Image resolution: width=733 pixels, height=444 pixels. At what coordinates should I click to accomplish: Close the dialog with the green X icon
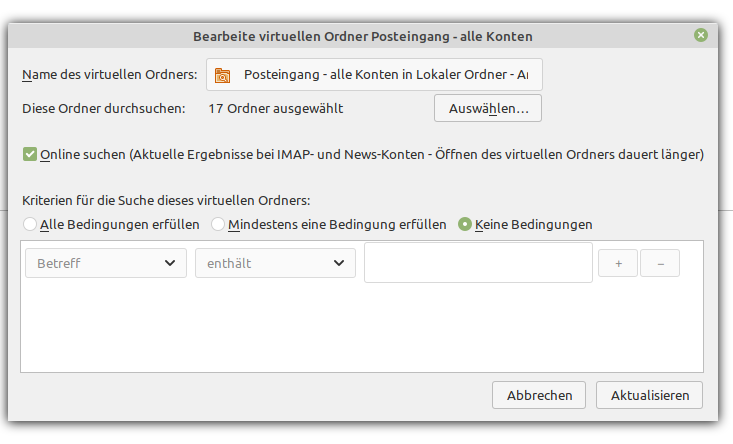(x=700, y=35)
